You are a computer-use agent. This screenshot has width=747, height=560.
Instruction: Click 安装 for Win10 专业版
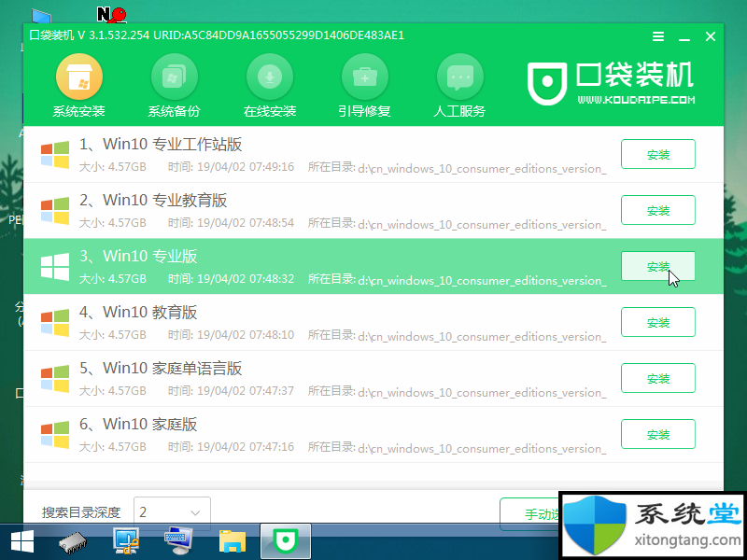658,266
